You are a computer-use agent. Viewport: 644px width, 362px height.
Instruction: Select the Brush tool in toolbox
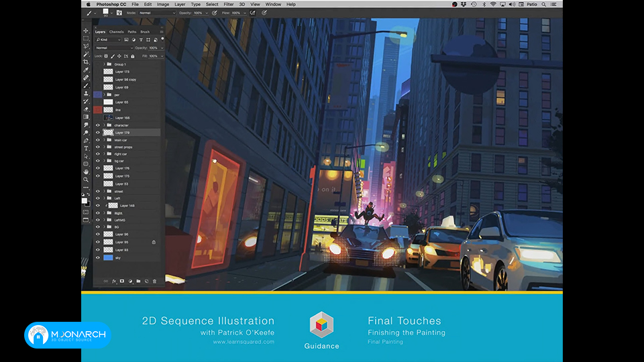(86, 86)
